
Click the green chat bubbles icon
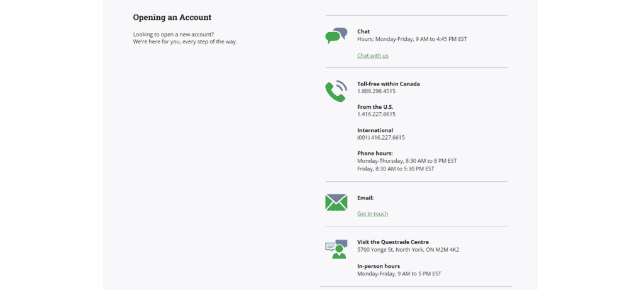point(336,36)
